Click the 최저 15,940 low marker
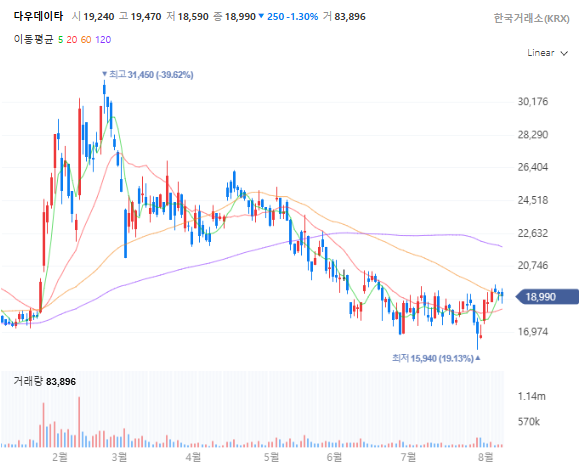The image size is (581, 472). tap(436, 358)
